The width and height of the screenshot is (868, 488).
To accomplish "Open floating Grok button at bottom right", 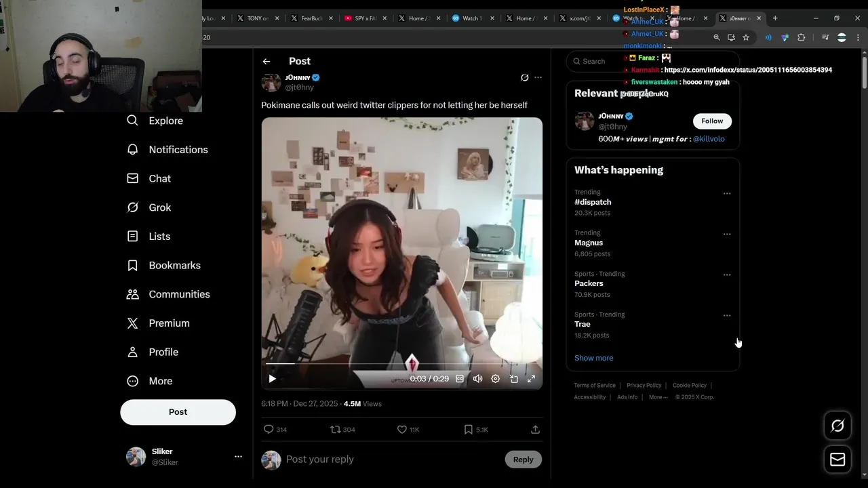I will 837,426.
